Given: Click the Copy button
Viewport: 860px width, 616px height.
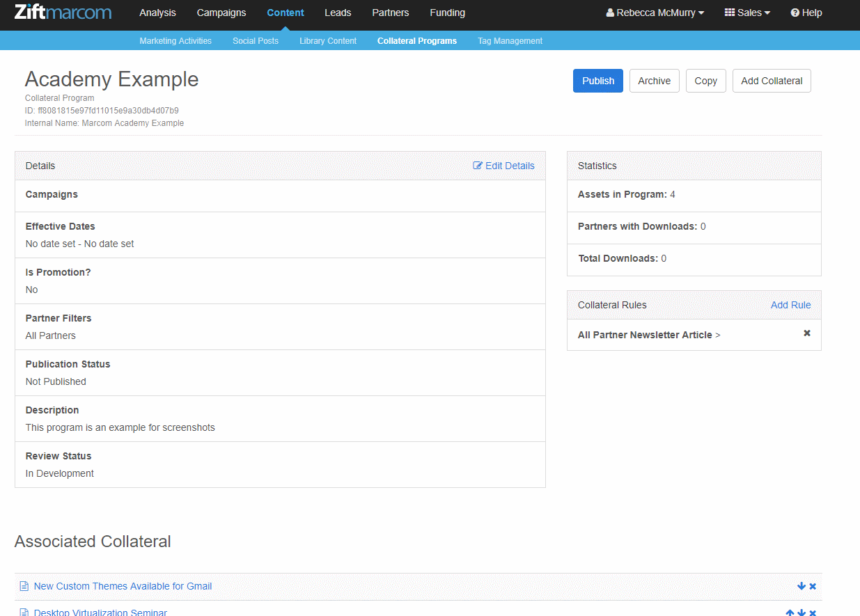Looking at the screenshot, I should coord(706,81).
